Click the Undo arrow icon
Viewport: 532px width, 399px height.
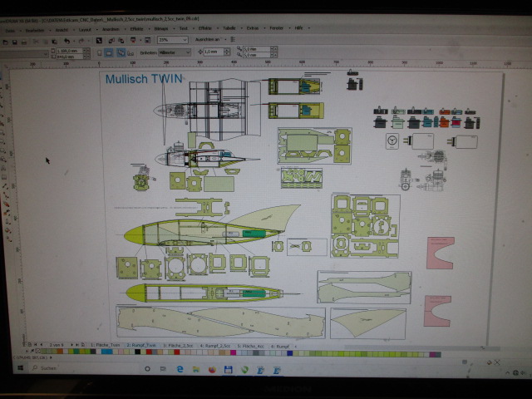[66, 39]
